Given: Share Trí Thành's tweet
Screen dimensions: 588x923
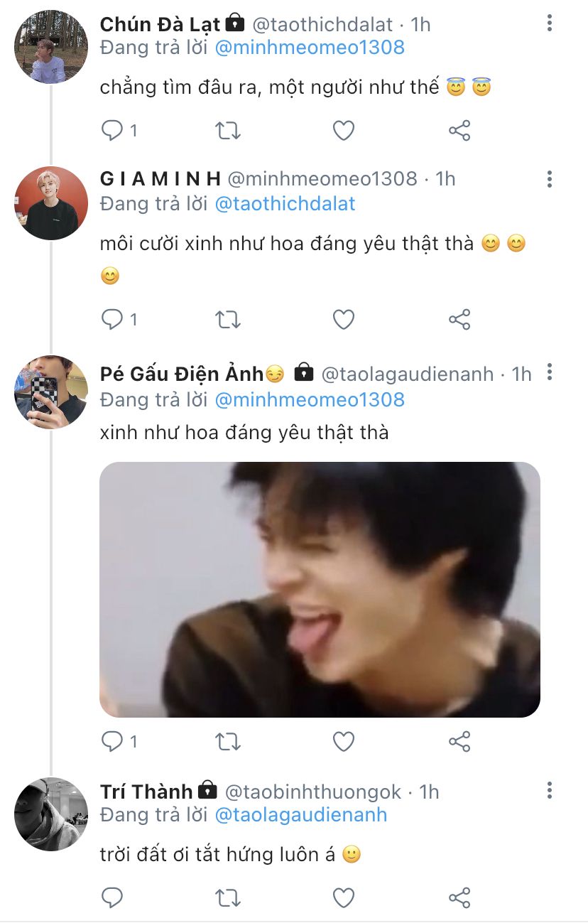Looking at the screenshot, I should click(459, 897).
